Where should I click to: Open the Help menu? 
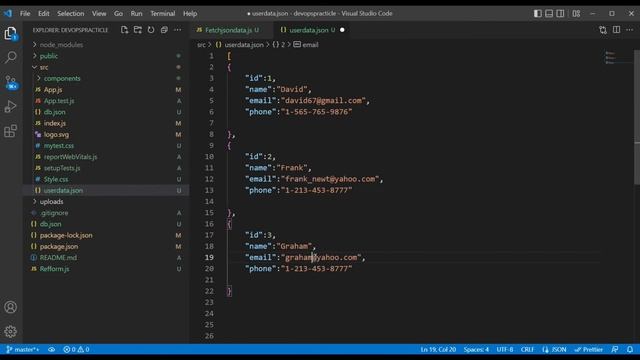click(190, 13)
